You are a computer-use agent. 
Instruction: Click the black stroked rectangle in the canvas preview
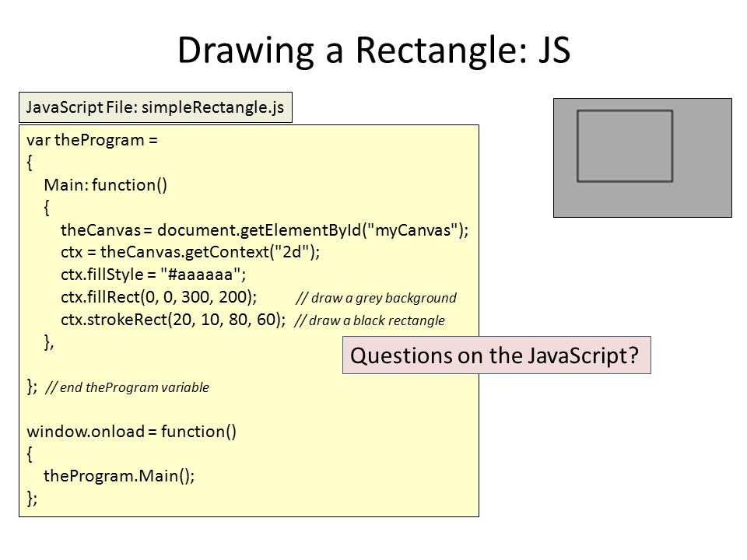tap(625, 146)
